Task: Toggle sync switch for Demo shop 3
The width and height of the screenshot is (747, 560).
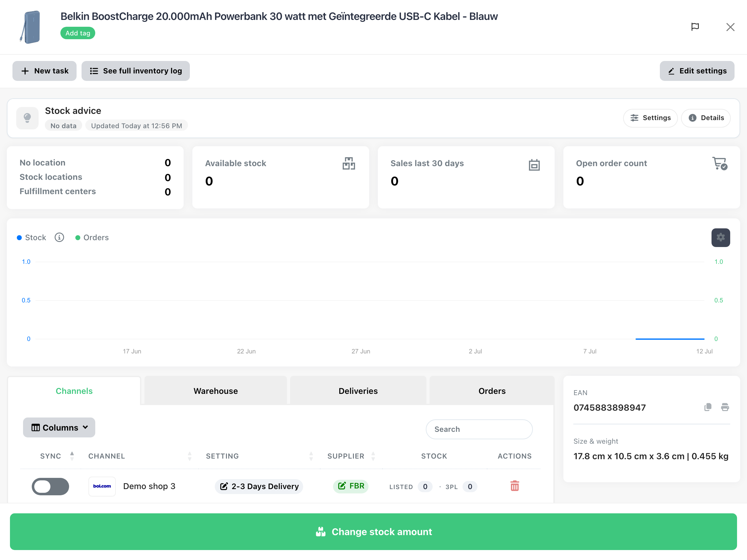Action: coord(50,486)
